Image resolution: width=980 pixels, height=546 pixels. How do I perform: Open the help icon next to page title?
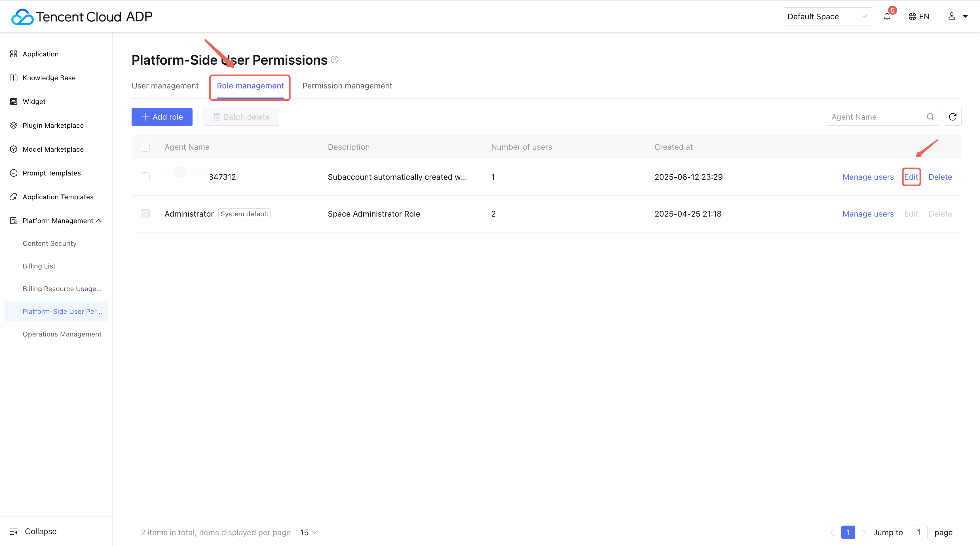(334, 60)
